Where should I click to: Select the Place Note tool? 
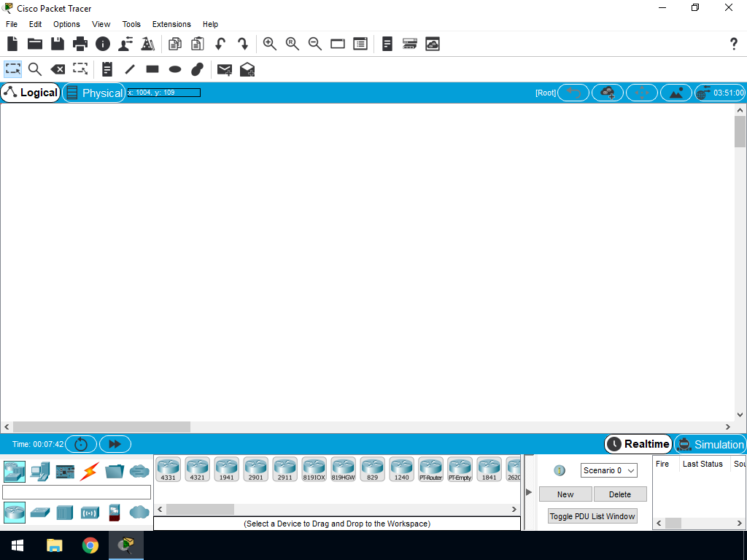(x=107, y=69)
